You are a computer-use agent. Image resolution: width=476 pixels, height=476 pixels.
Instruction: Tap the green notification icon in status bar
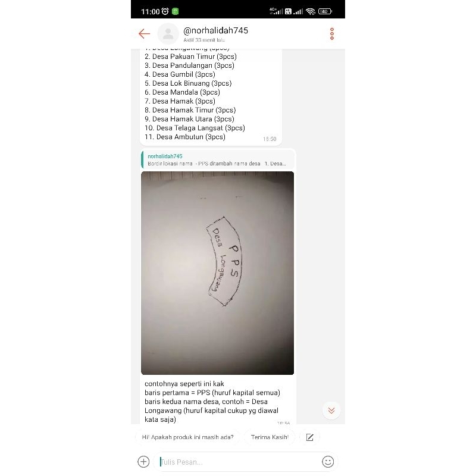pos(175,11)
